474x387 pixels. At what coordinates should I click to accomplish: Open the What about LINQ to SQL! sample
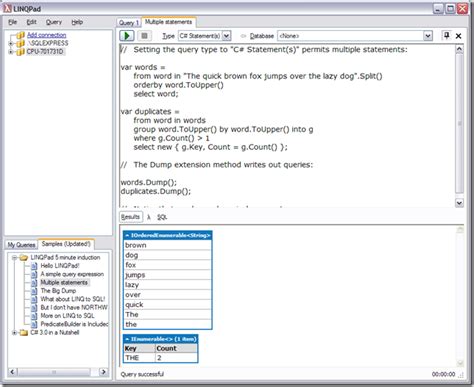pyautogui.click(x=73, y=299)
